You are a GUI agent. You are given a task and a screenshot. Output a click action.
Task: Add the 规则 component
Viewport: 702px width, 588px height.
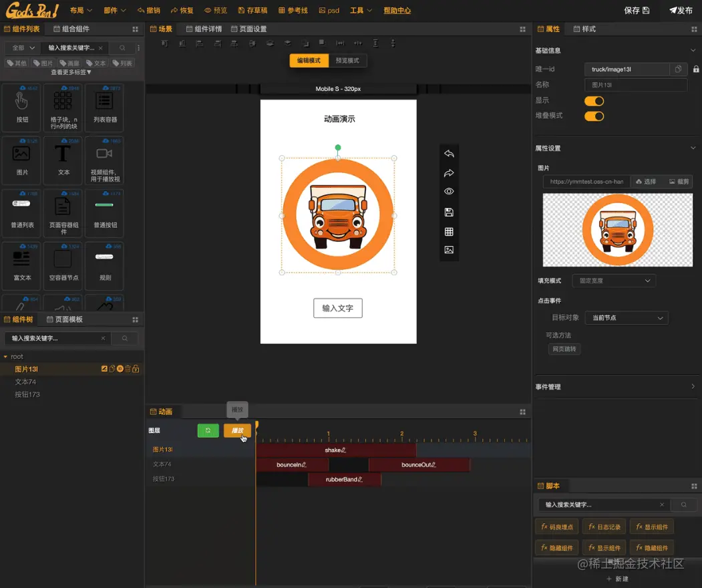point(105,266)
